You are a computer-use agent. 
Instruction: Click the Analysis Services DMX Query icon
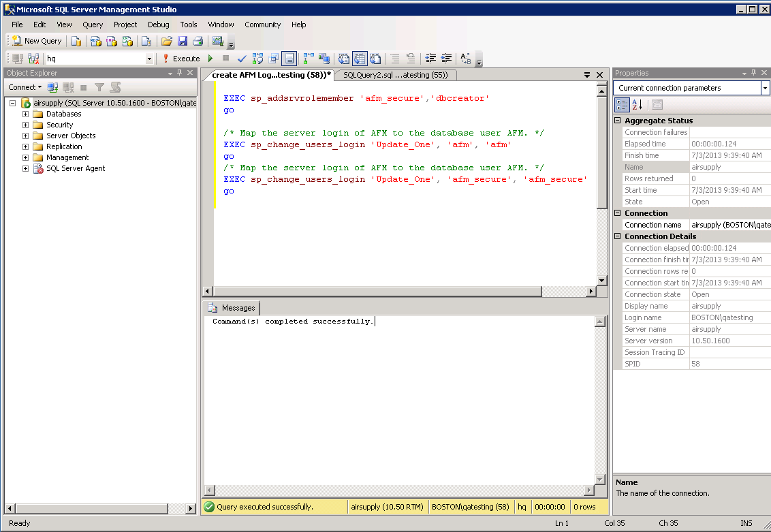(x=112, y=42)
